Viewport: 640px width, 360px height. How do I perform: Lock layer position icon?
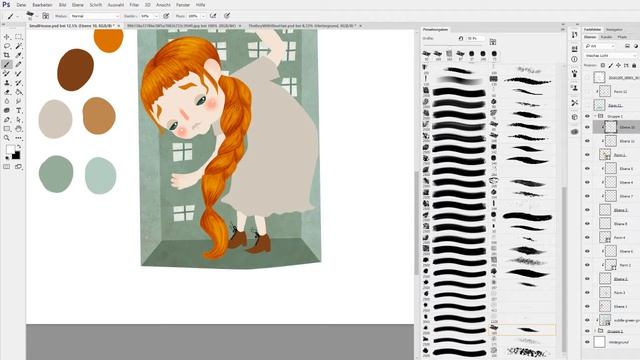click(x=618, y=65)
